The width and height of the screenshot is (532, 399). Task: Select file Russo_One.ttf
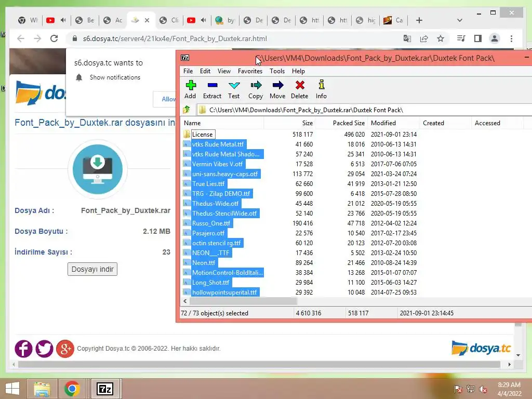pyautogui.click(x=211, y=223)
